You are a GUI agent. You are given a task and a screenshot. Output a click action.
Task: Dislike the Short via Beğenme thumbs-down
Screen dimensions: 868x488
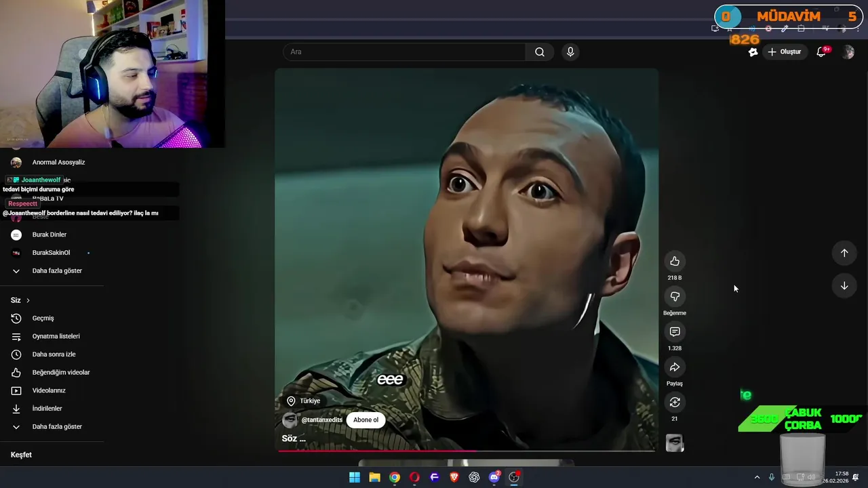point(675,297)
